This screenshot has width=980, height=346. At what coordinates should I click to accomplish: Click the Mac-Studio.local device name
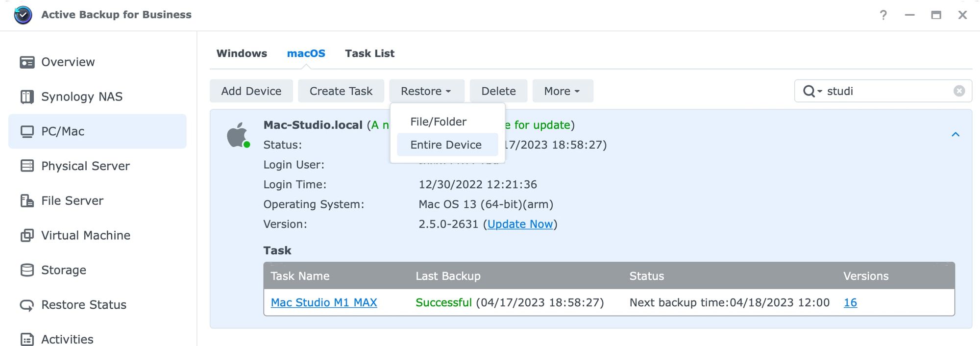[x=313, y=125]
